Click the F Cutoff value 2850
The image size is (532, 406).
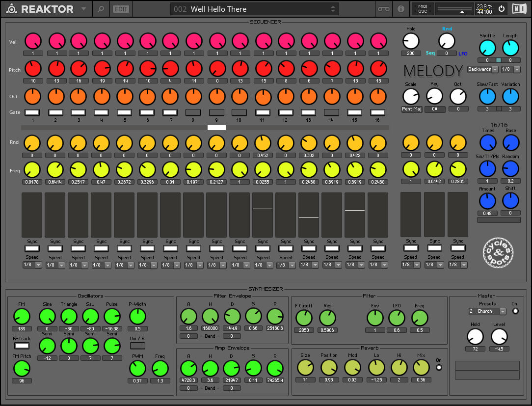pyautogui.click(x=304, y=330)
